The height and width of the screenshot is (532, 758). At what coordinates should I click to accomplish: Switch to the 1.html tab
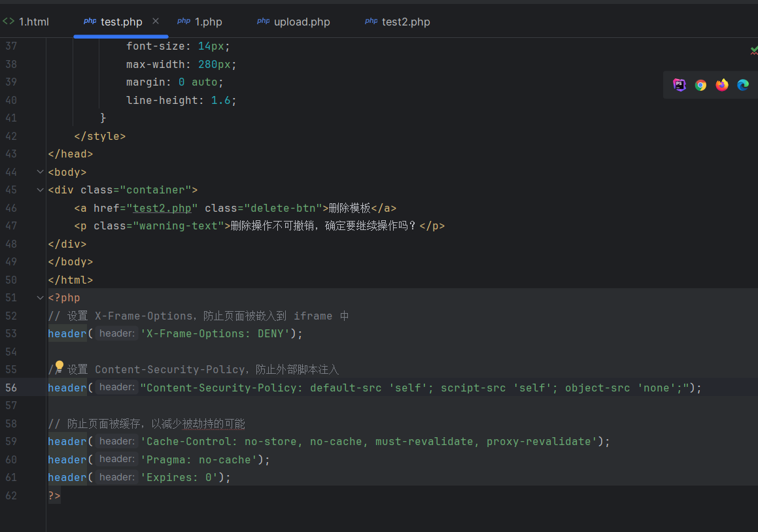pos(26,22)
